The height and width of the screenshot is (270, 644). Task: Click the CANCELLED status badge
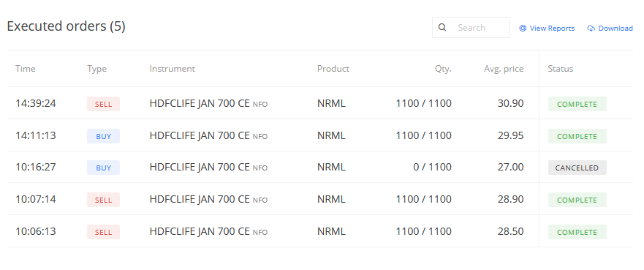click(577, 168)
